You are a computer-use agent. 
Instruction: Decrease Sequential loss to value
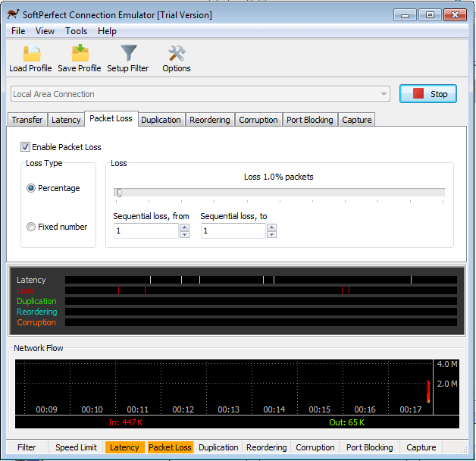click(271, 234)
